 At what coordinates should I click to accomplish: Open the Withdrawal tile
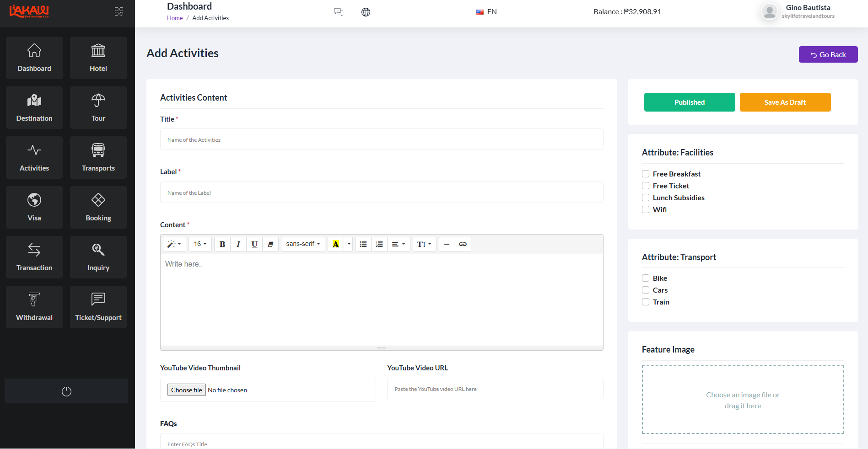(34, 307)
